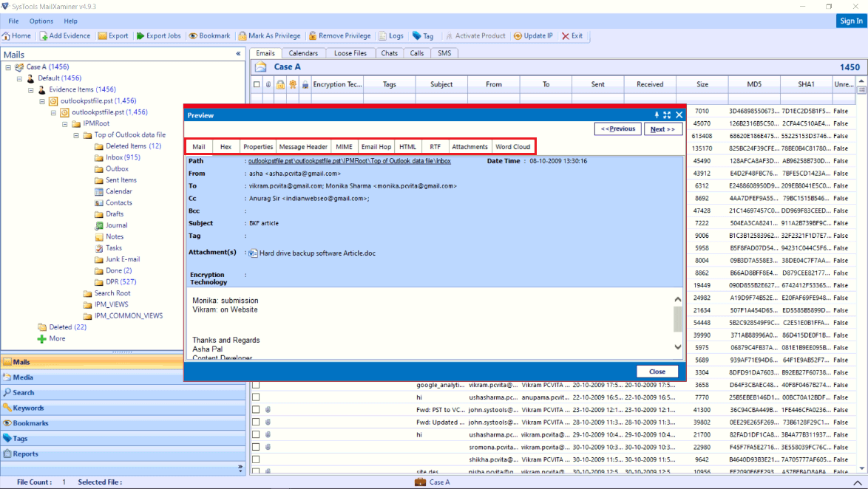Collapse the Top of Outlook data file folder
This screenshot has height=489, width=868.
coord(76,134)
